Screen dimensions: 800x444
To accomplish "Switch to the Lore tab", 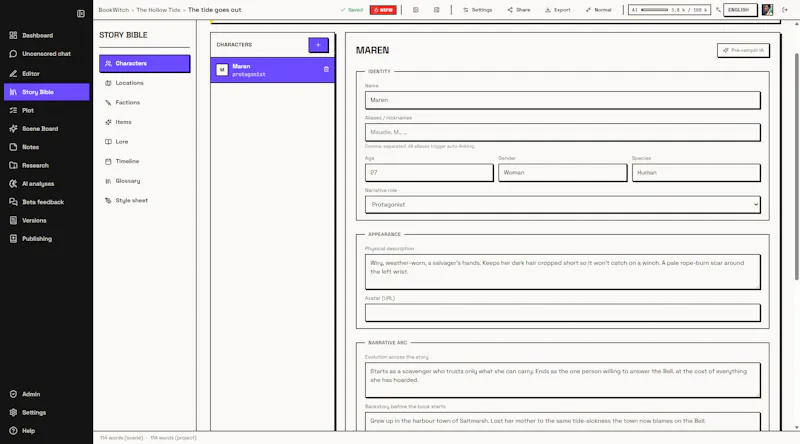I will click(x=144, y=142).
